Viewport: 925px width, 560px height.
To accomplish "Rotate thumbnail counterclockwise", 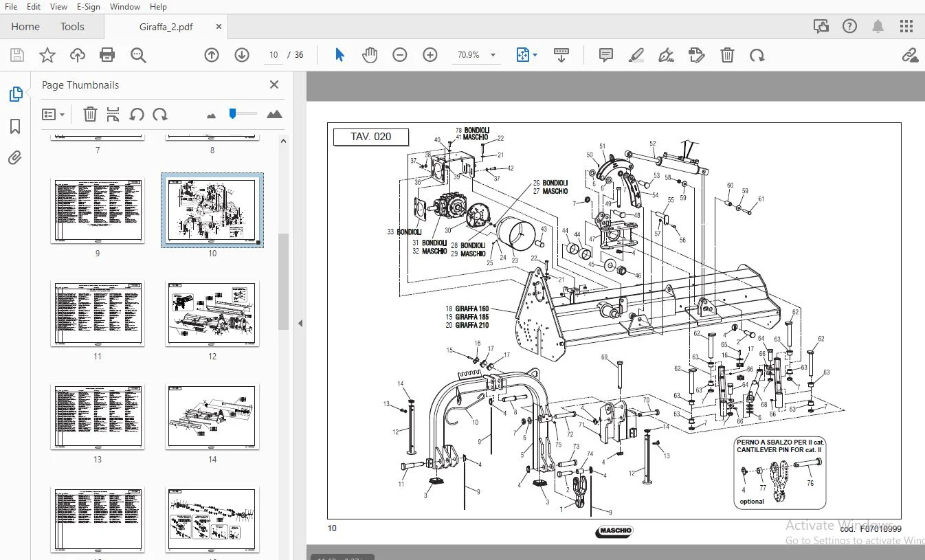I will point(137,114).
